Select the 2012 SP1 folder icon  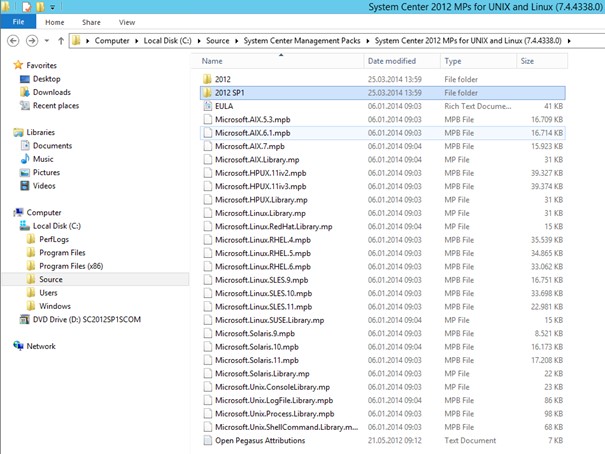click(x=207, y=93)
